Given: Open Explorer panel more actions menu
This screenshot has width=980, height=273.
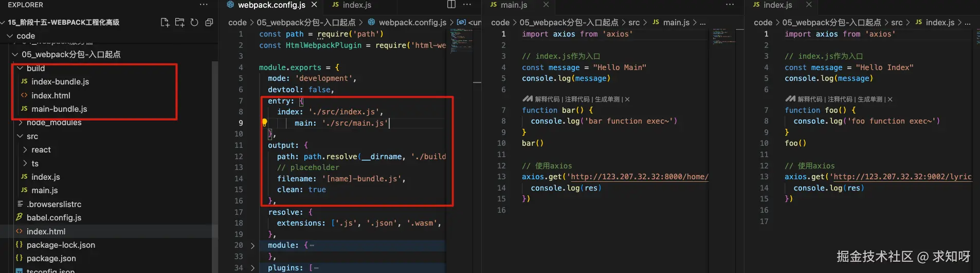Looking at the screenshot, I should point(204,5).
